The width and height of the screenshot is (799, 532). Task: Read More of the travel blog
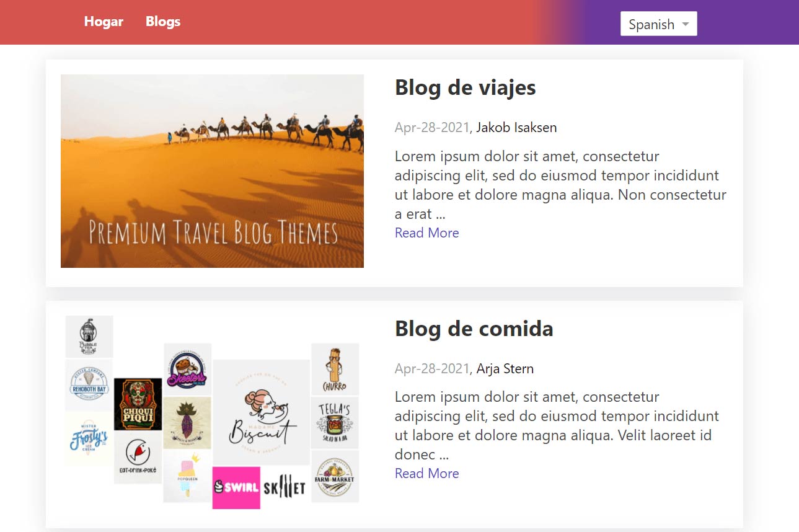coord(426,233)
